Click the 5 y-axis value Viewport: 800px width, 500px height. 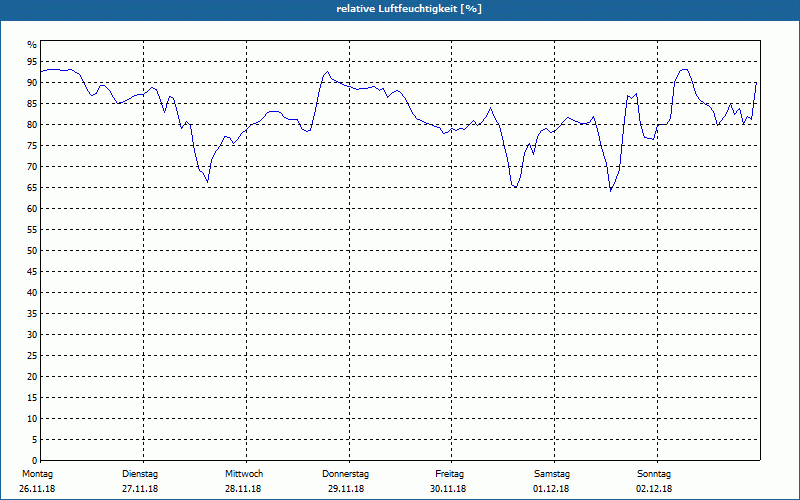(35, 440)
